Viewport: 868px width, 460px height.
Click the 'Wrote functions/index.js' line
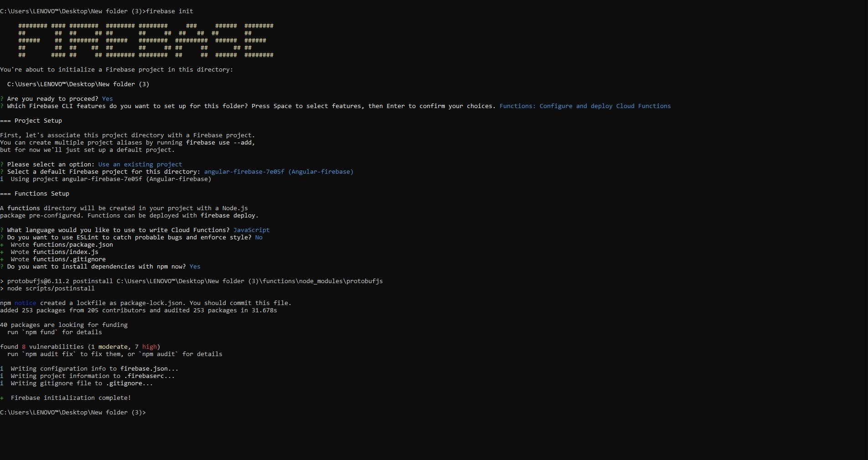(54, 252)
